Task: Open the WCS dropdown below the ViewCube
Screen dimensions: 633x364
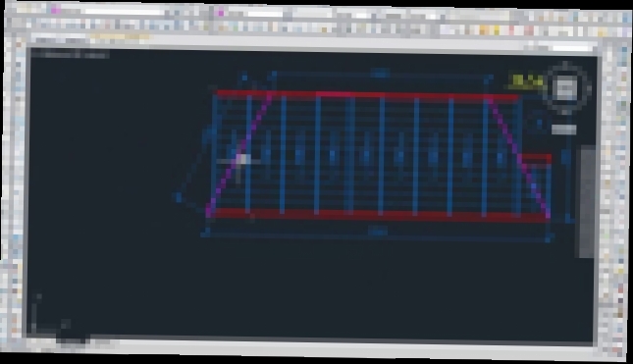Action: pos(563,130)
